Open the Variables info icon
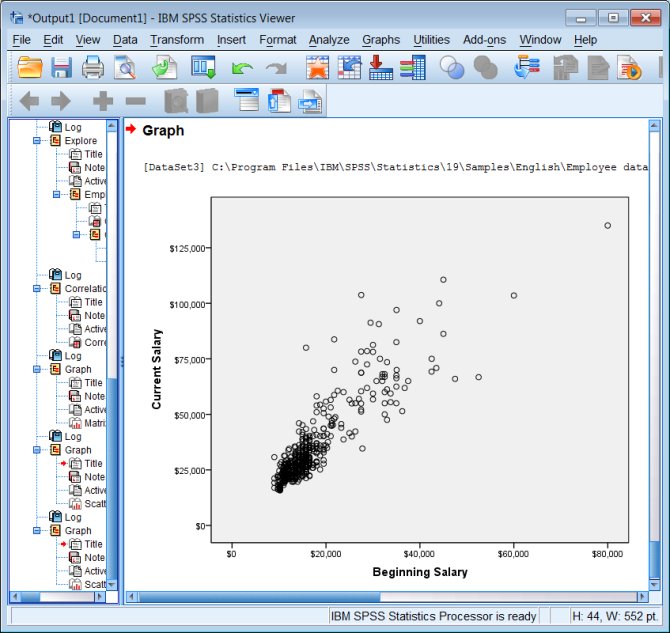The width and height of the screenshot is (670, 633). [x=412, y=68]
